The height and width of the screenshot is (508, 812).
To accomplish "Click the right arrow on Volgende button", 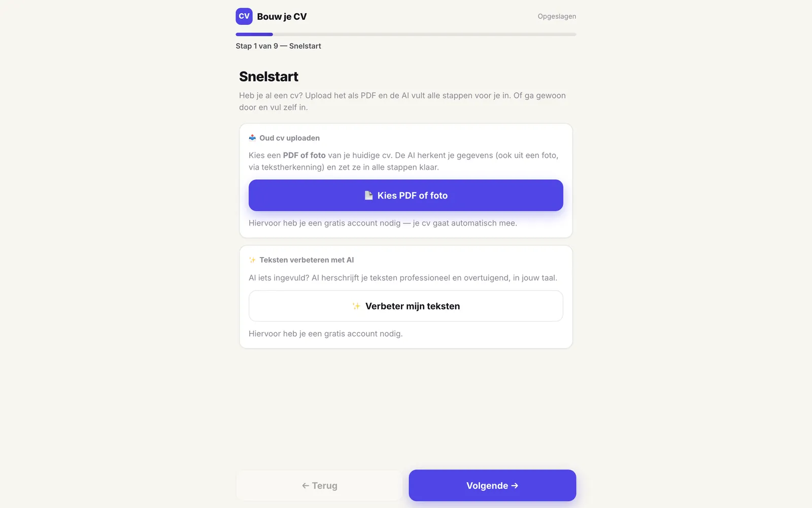I will tap(515, 486).
